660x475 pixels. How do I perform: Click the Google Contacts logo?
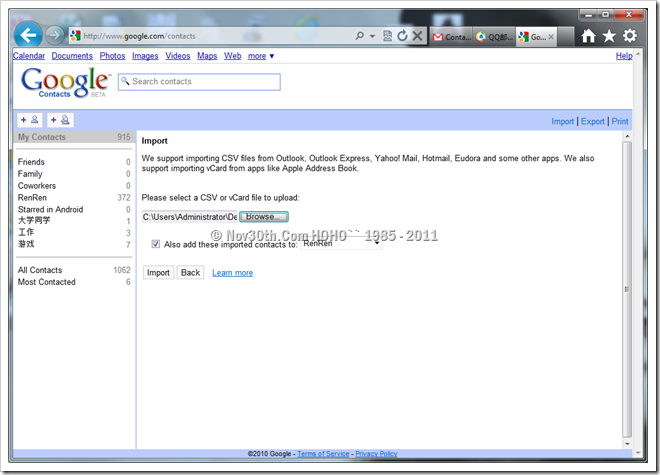tap(66, 82)
